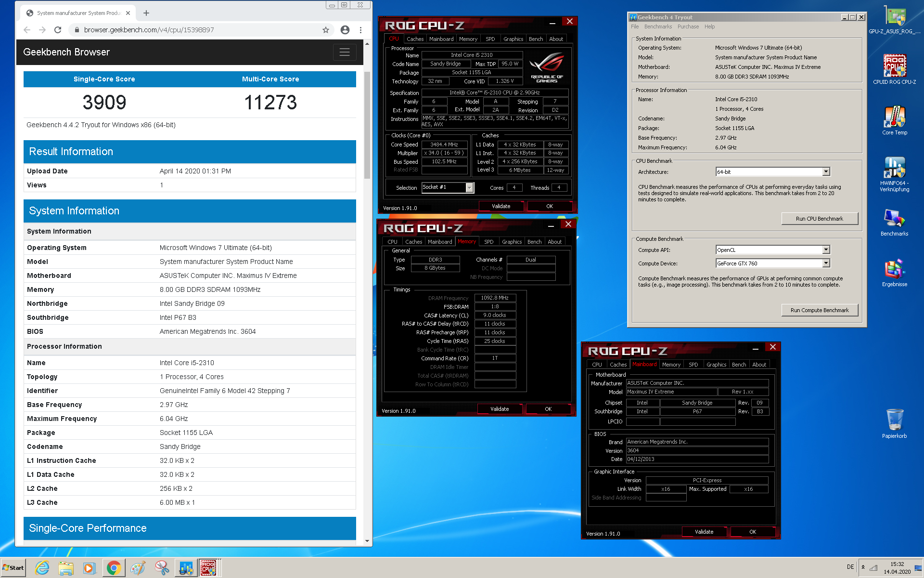
Task: Open GPU-Z ASUS ROG desktop icon
Action: 895,19
